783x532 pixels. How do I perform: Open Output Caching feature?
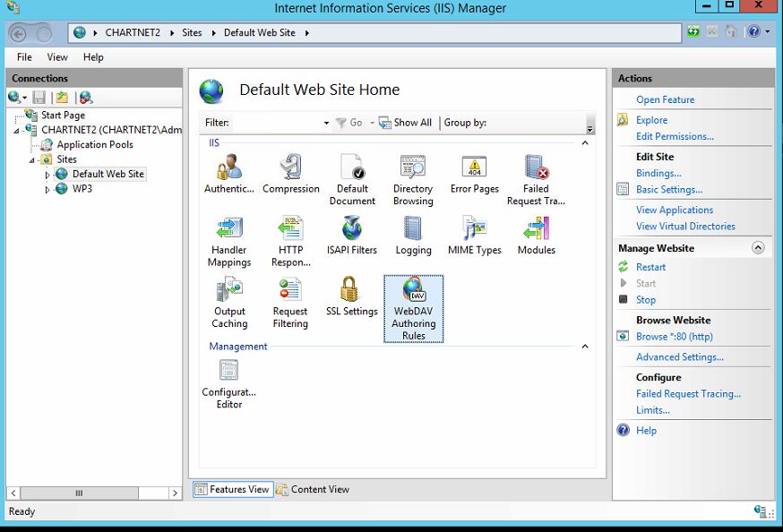229,303
